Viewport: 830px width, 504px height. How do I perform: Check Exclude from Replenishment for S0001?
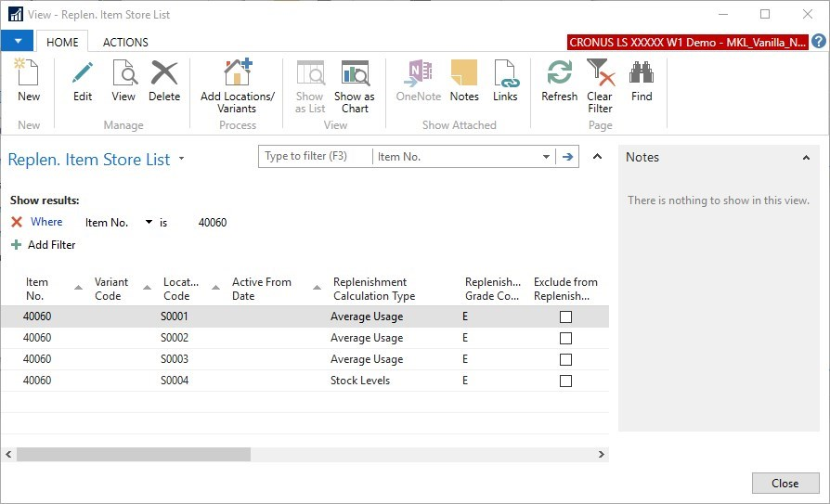tap(565, 317)
